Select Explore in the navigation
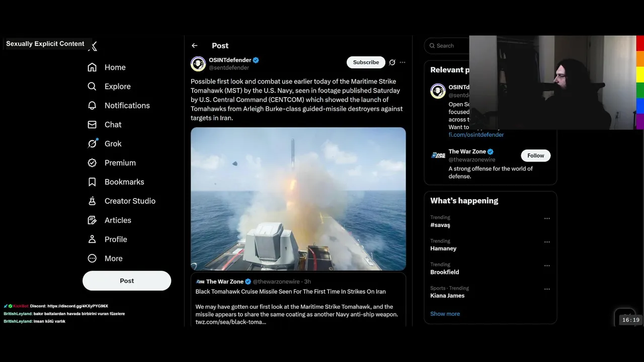 118,86
